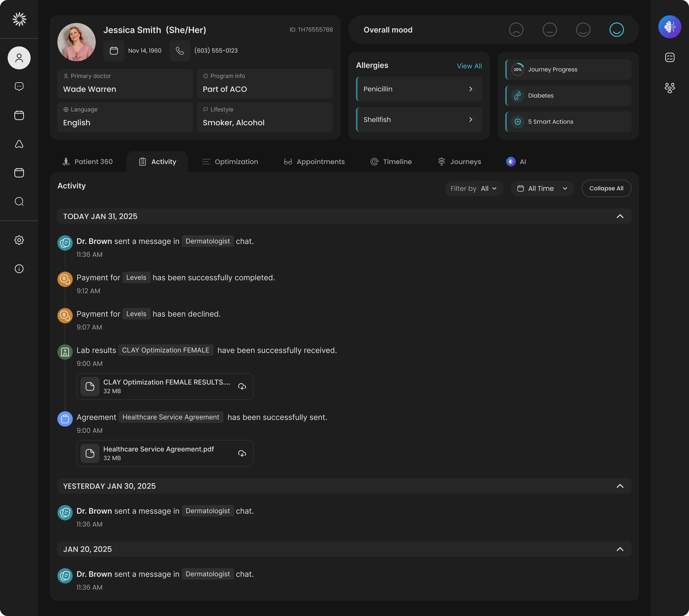Select the happy face mood
Viewport: 689px width, 616px height.
(617, 30)
